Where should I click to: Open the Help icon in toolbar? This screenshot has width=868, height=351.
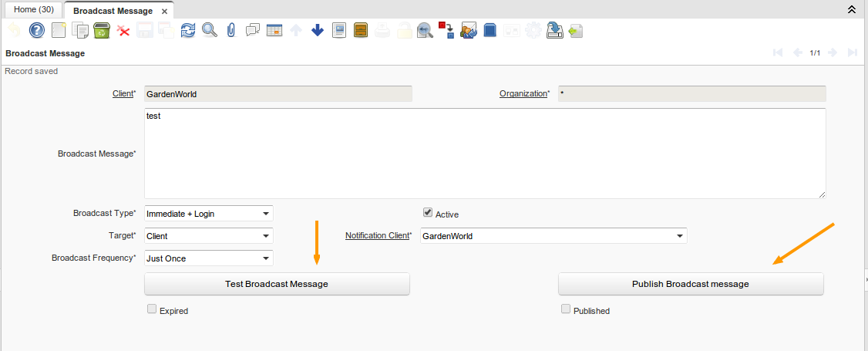coord(36,30)
